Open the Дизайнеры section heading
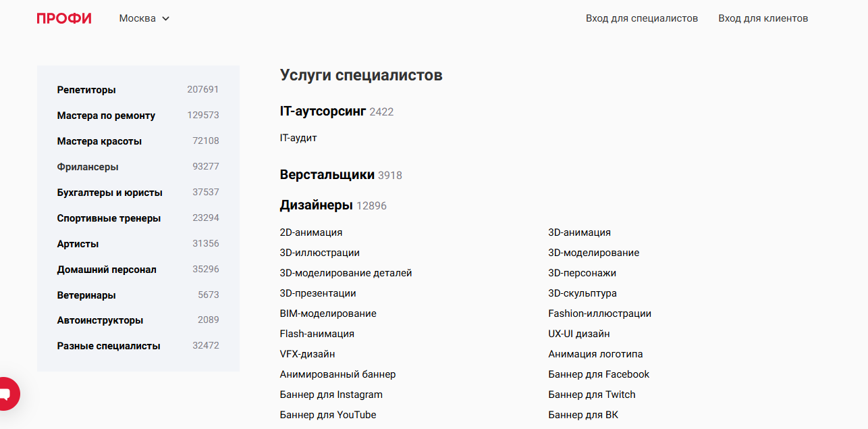The image size is (868, 429). 316,205
